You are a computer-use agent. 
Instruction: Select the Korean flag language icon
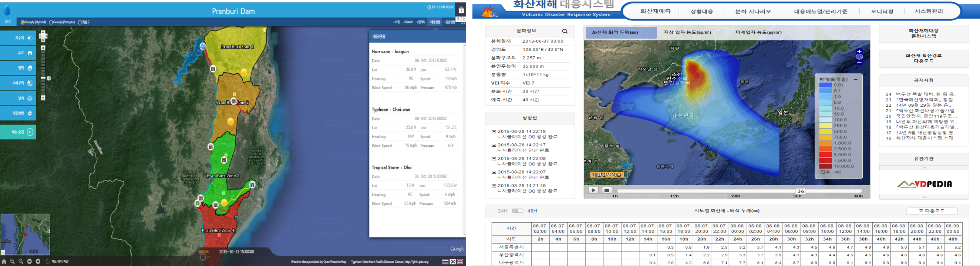pyautogui.click(x=453, y=262)
